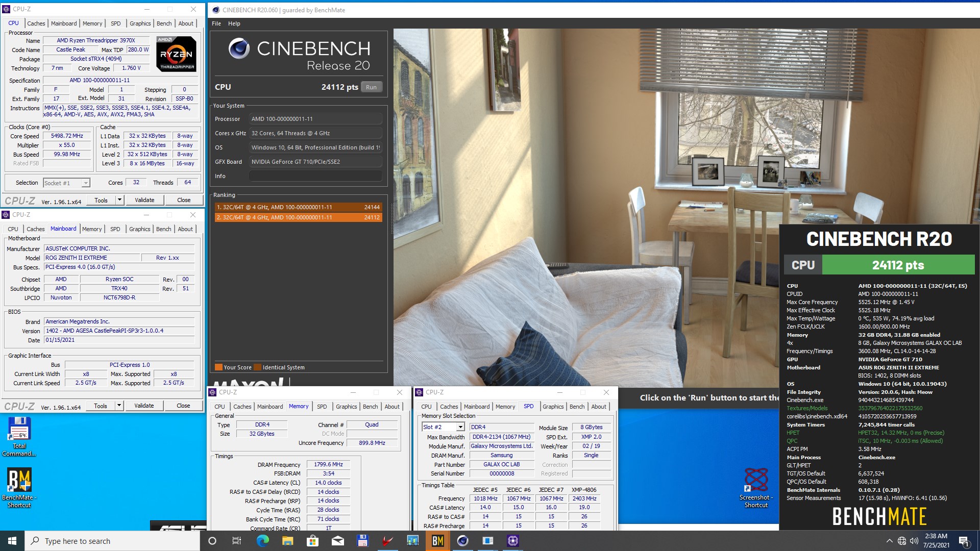Open Tools dropdown arrow in CPU-Z processor window
980x551 pixels.
pos(119,200)
